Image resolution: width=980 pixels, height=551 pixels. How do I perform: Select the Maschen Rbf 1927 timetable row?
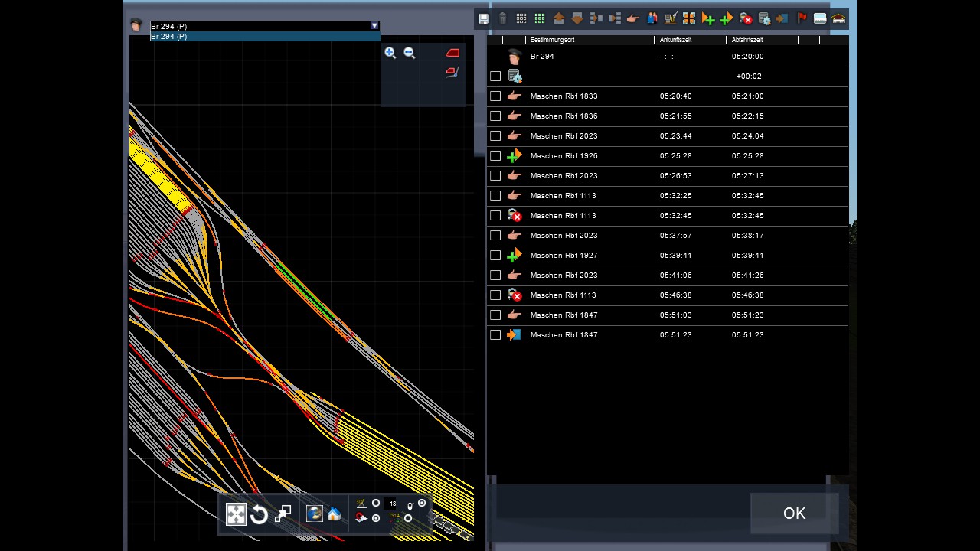563,256
